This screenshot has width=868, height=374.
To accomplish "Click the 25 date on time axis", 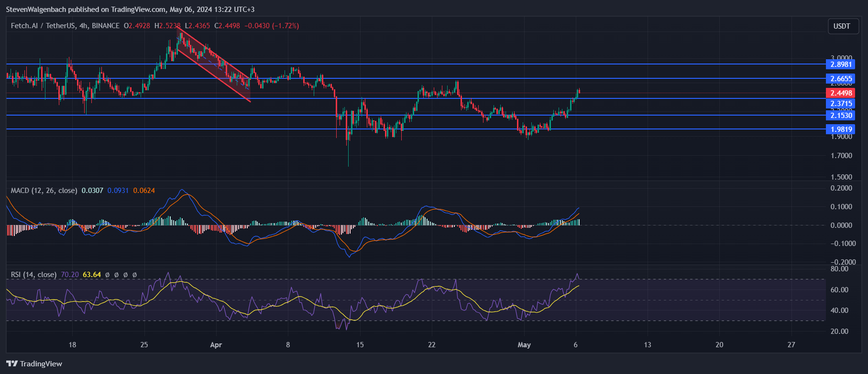I will coord(144,345).
